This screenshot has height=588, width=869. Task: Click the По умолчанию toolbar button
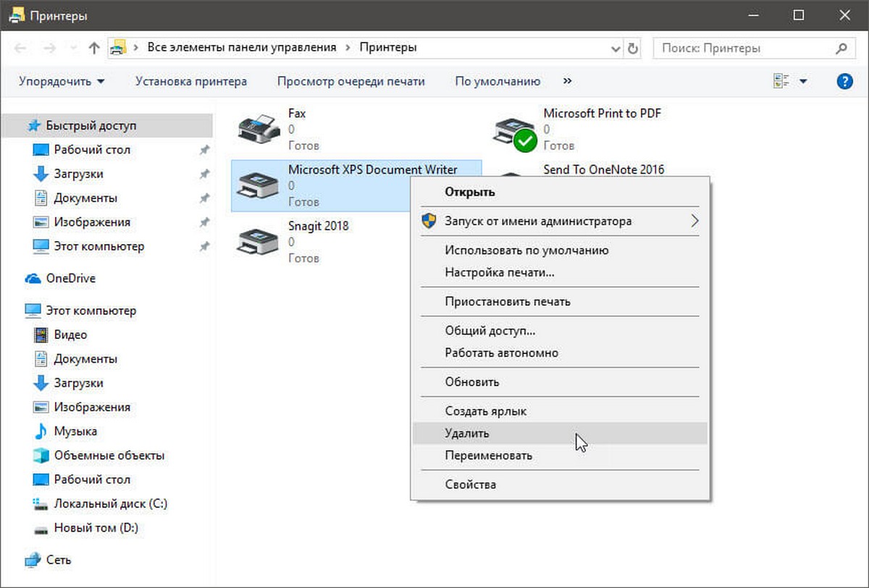click(x=498, y=81)
